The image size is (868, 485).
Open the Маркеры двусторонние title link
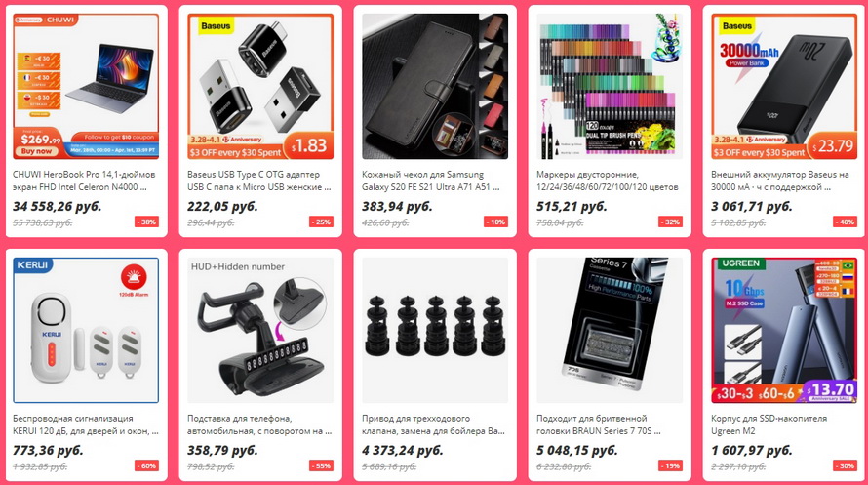click(x=608, y=181)
